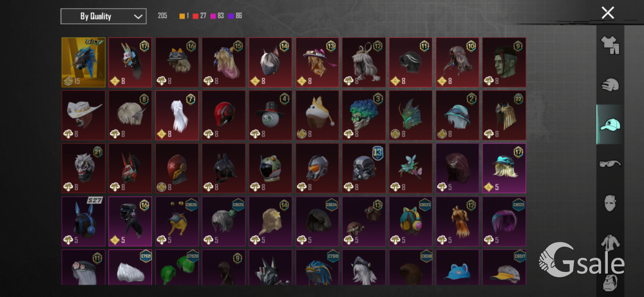The image size is (644, 297).
Task: Expand the By Quality sort dropdown
Action: (x=104, y=17)
